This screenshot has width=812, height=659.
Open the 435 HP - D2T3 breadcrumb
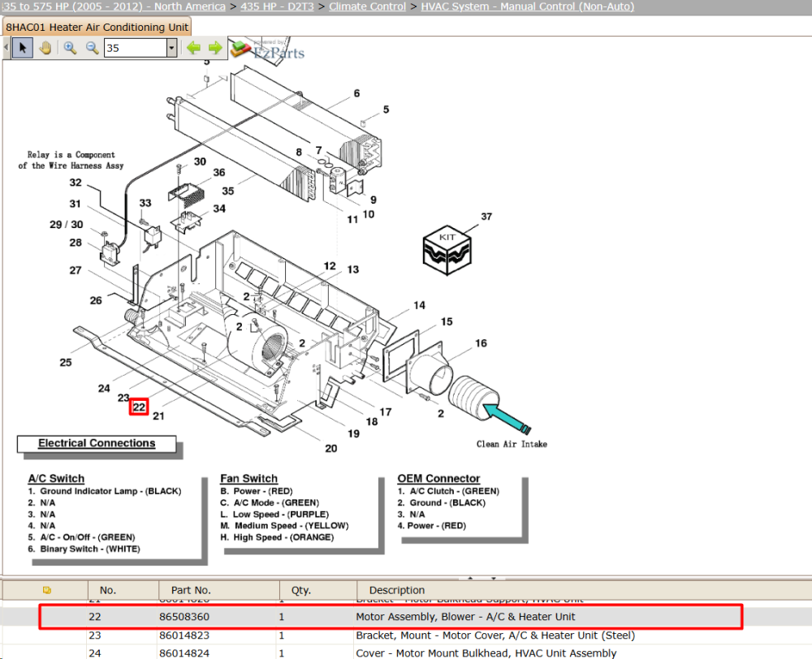tap(277, 6)
